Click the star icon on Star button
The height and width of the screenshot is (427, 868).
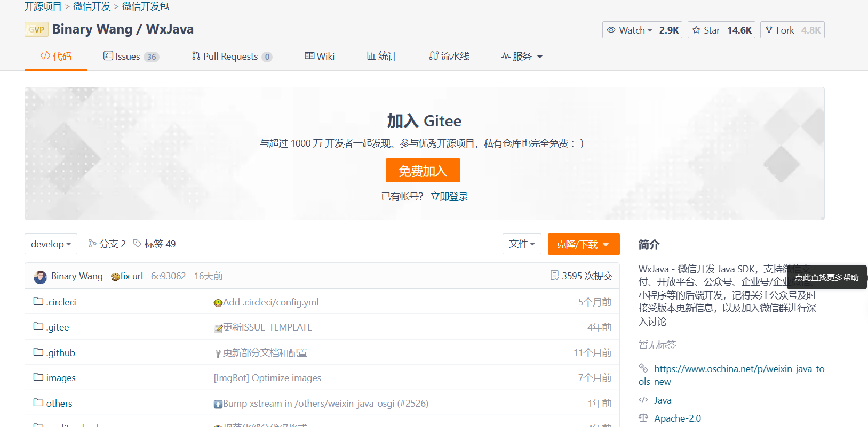tap(696, 30)
